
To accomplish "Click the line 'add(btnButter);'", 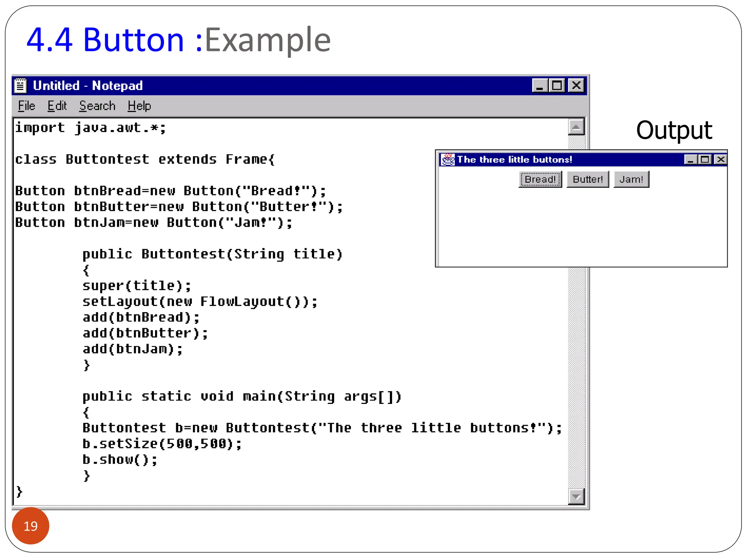I will coord(145,333).
